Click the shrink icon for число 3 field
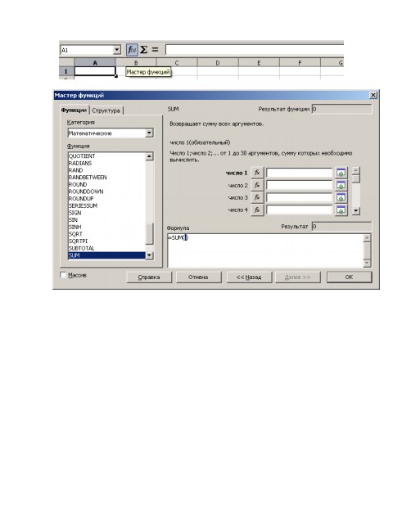The height and width of the screenshot is (532, 411). [x=341, y=197]
